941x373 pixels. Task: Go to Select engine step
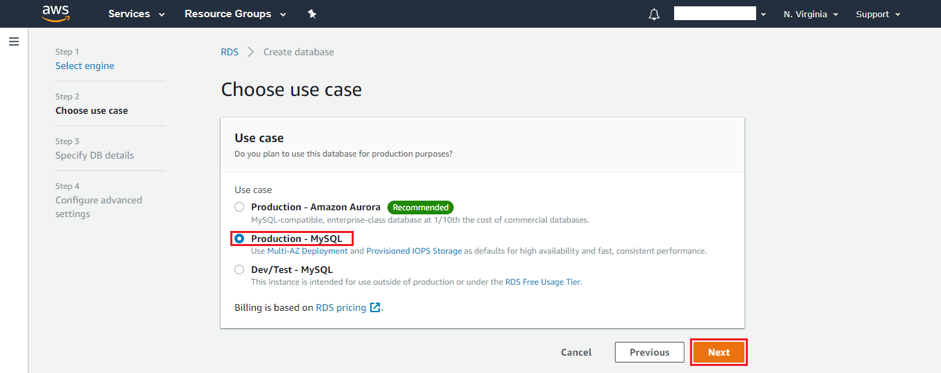(85, 66)
